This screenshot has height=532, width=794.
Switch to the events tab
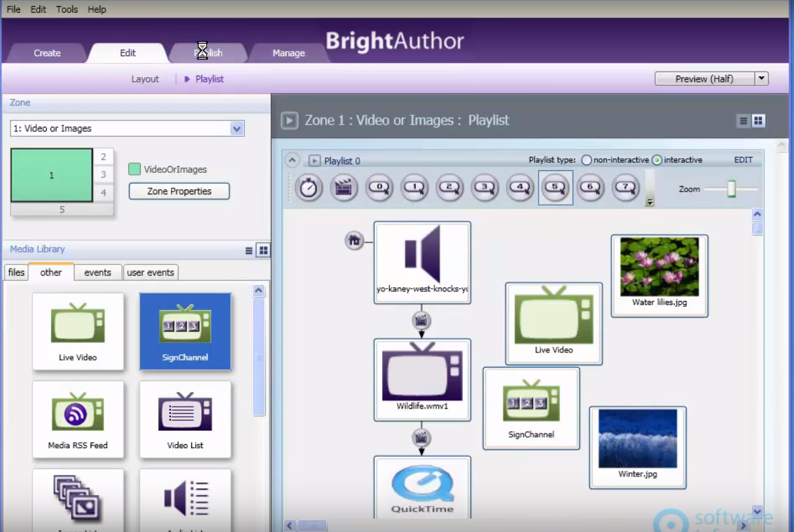[x=97, y=272]
